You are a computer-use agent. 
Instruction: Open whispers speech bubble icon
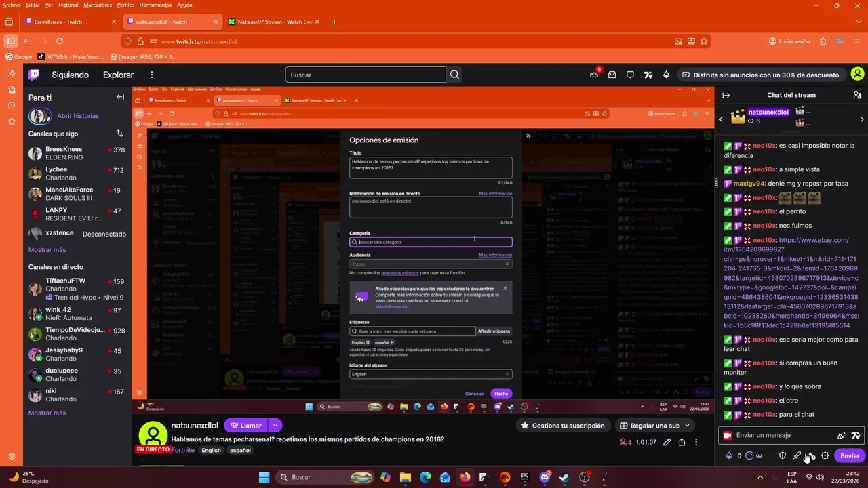pos(630,75)
